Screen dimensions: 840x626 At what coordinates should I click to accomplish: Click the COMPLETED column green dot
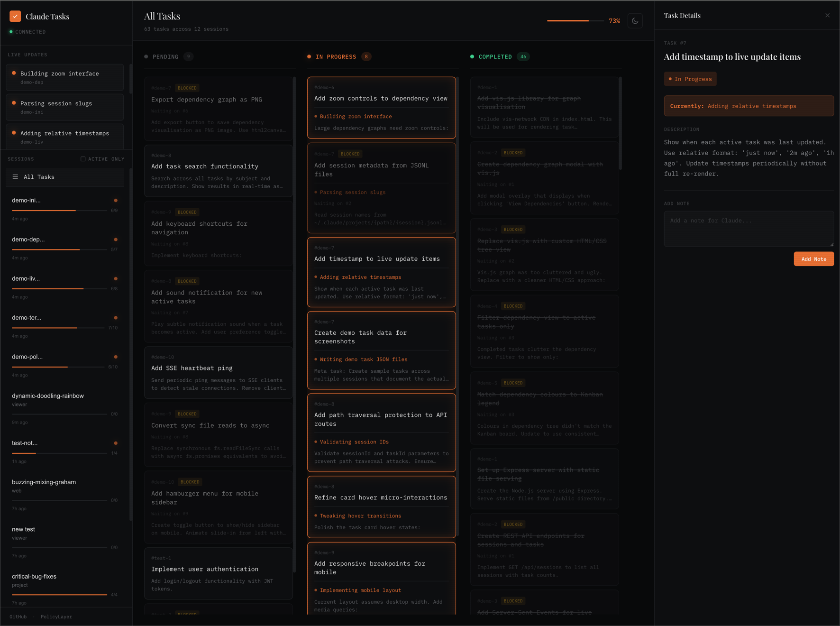click(x=471, y=56)
